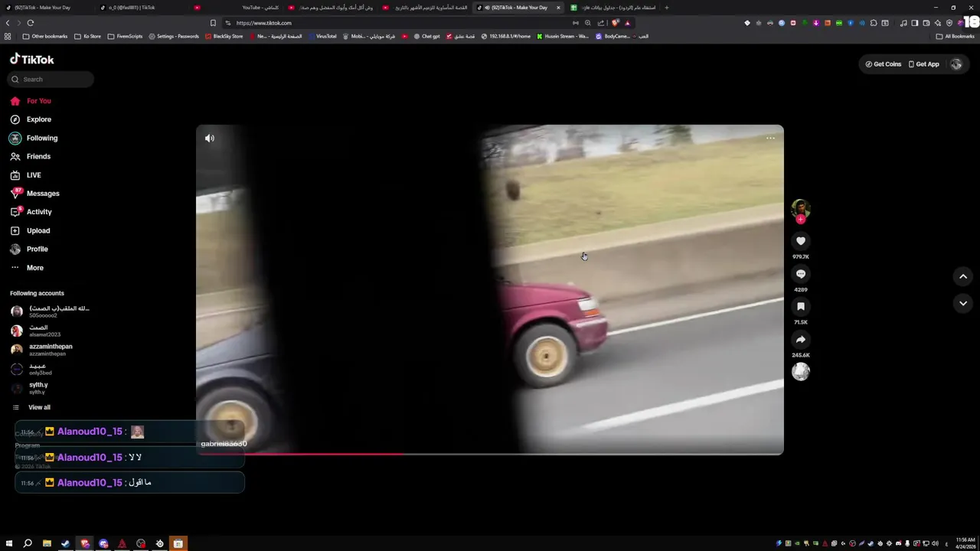Screen dimensions: 980x551
Task: Click View all following accounts
Action: click(31, 407)
